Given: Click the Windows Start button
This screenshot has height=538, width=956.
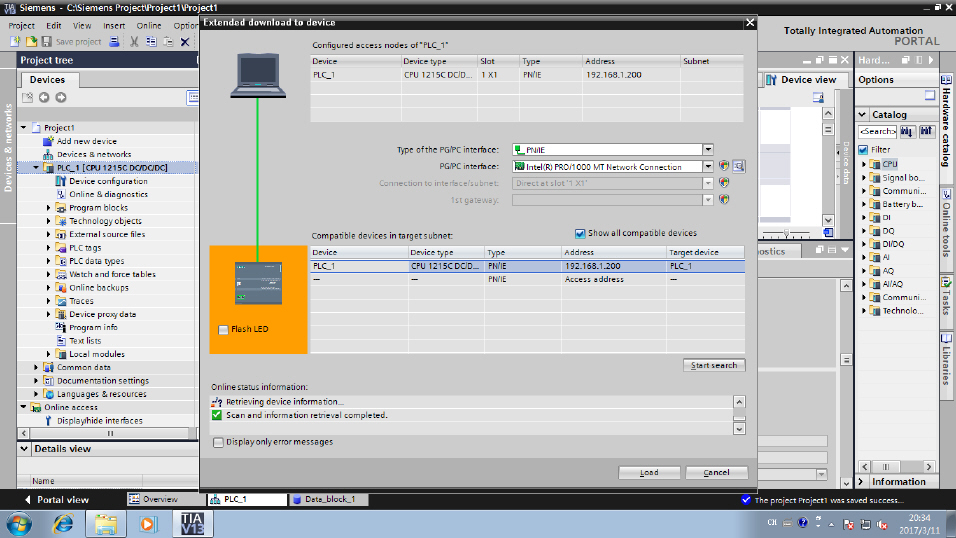Looking at the screenshot, I should pos(19,524).
